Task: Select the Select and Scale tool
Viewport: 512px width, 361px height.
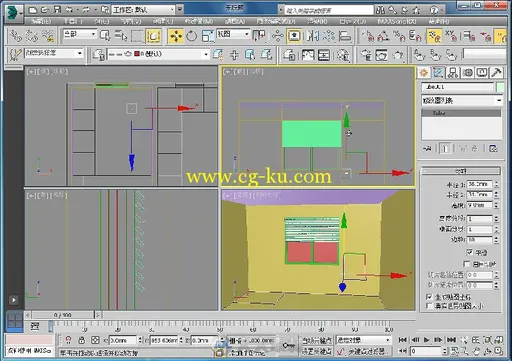Action: point(207,36)
